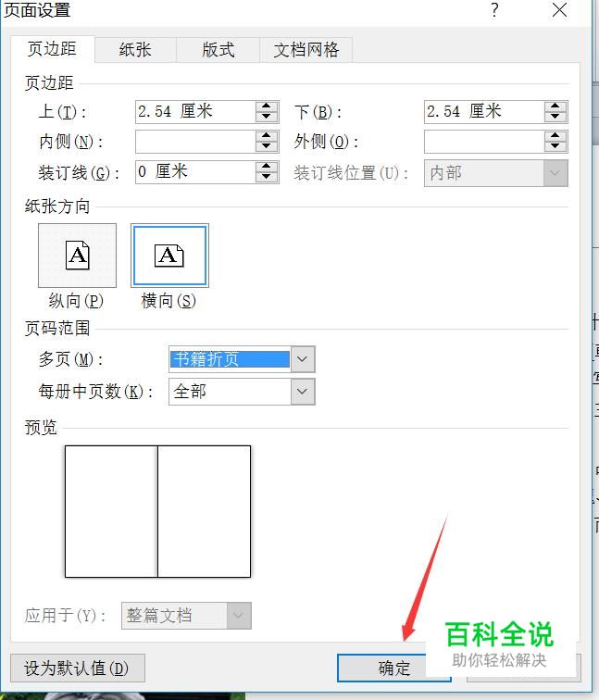Click inside the top margin field
This screenshot has width=599, height=700.
(x=195, y=112)
